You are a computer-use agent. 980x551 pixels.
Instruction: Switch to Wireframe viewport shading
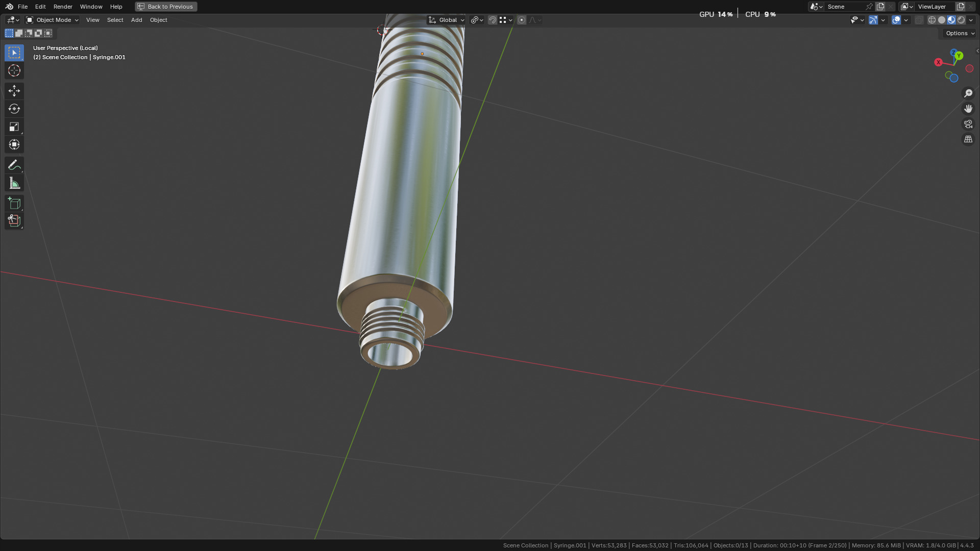tap(932, 20)
